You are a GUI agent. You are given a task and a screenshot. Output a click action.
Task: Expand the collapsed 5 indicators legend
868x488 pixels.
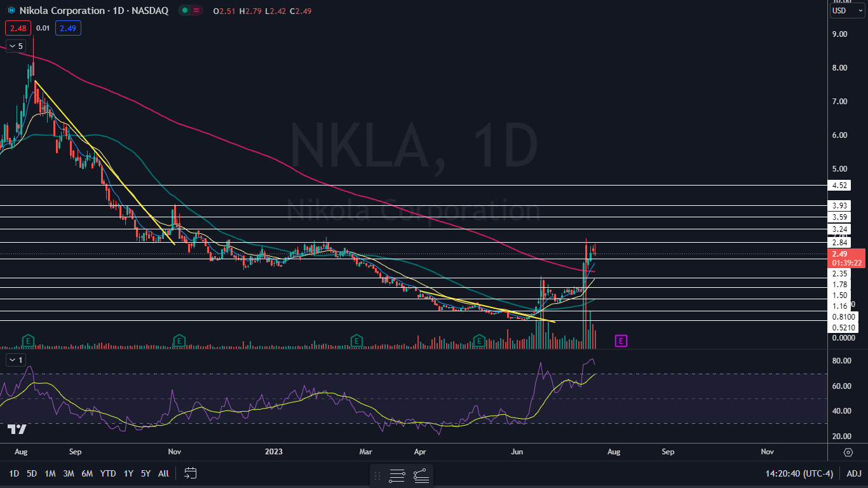coord(16,46)
